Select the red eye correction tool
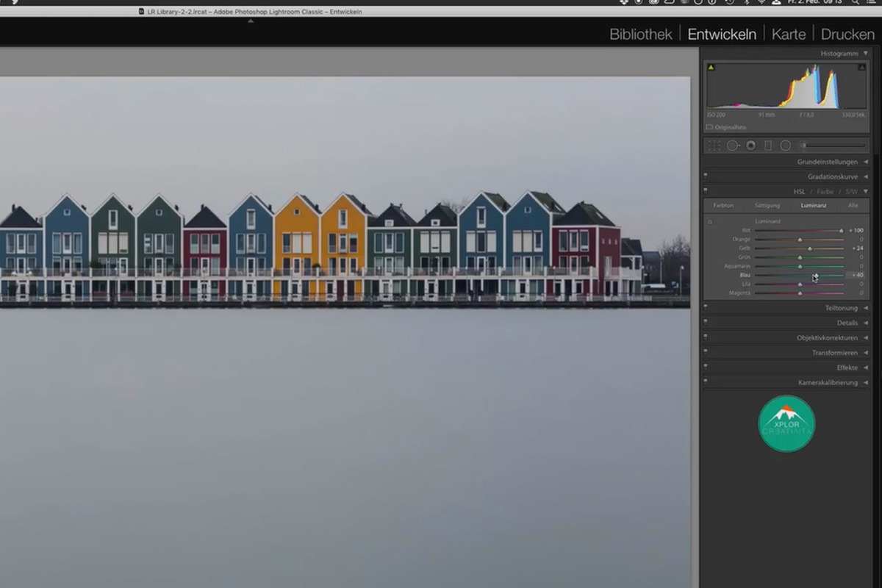 [750, 146]
